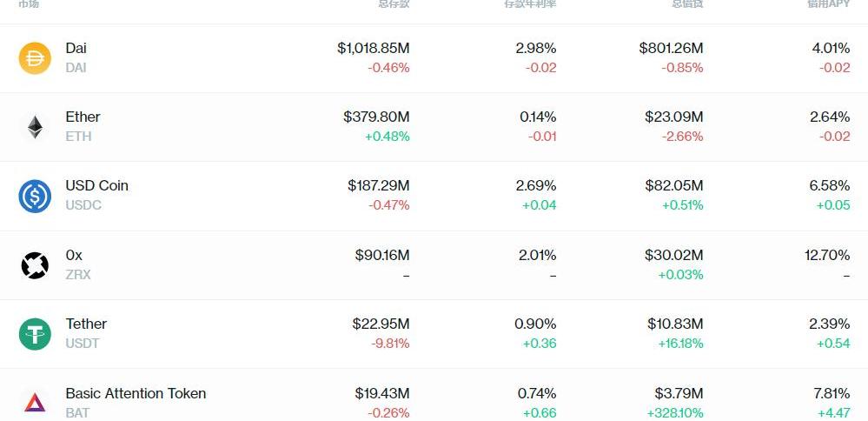Click the 0x token icon
This screenshot has width=868, height=421.
pos(36,265)
